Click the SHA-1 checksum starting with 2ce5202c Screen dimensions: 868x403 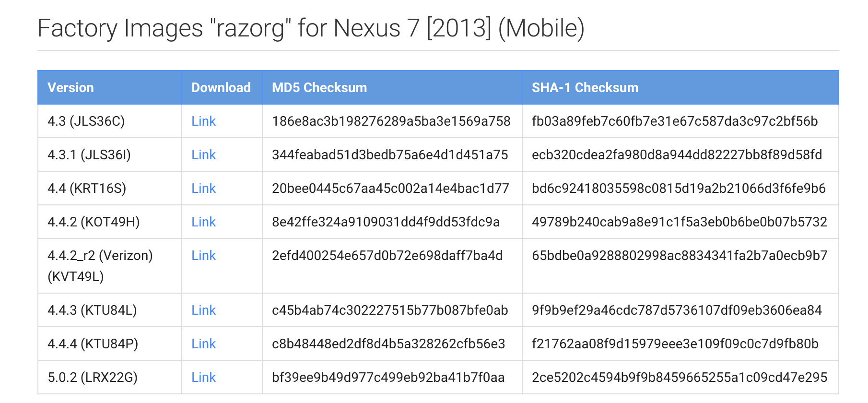(679, 378)
